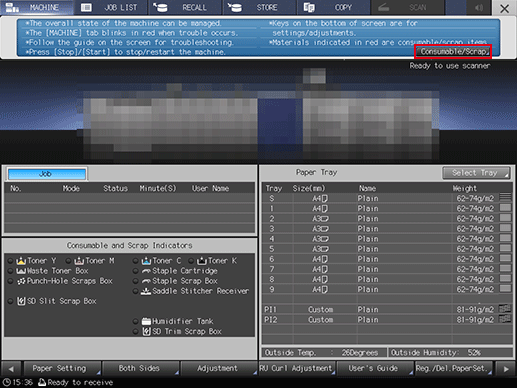Click the Humidifier Tank icon
Viewport: 517px width, 388px height.
pyautogui.click(x=146, y=321)
